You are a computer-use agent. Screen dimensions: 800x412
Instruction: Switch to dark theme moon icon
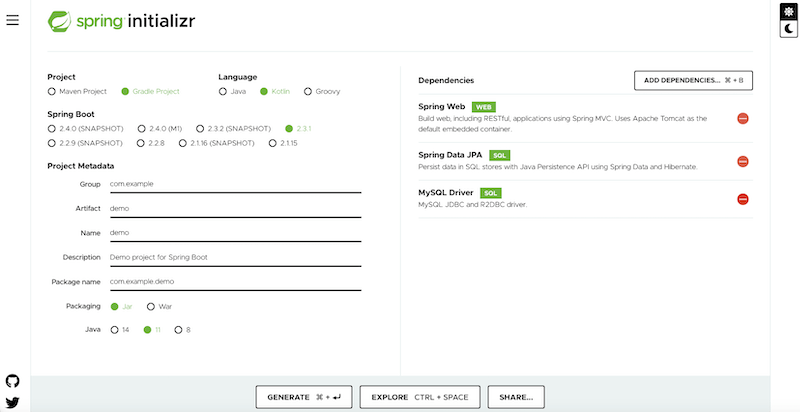(789, 29)
